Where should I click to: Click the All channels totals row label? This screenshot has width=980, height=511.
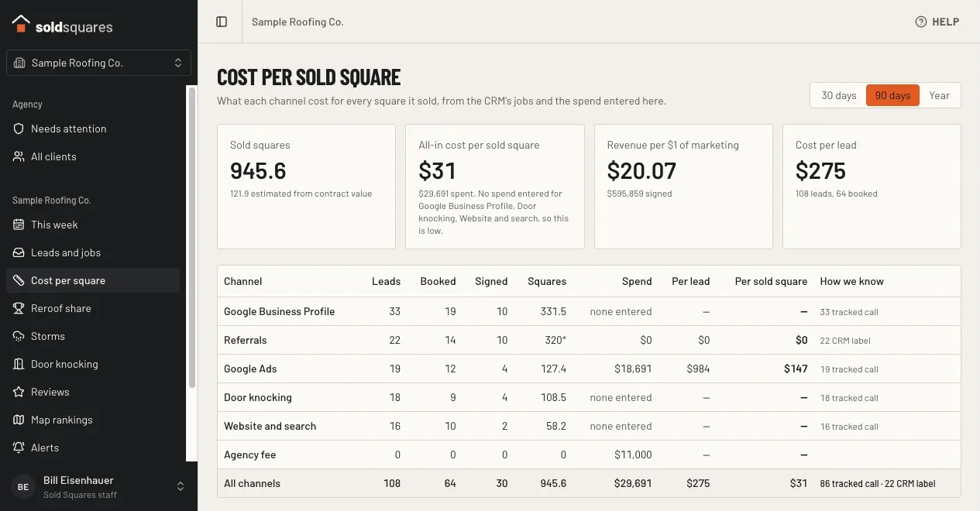coord(253,483)
